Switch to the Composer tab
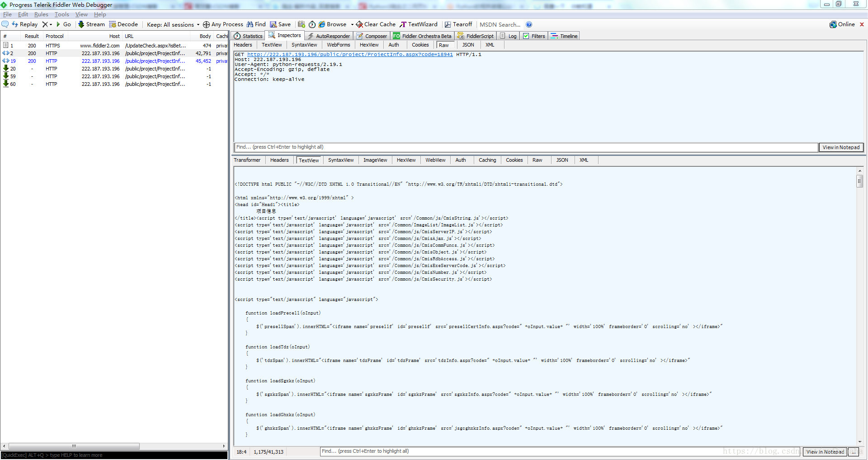868x460 pixels. coord(372,36)
